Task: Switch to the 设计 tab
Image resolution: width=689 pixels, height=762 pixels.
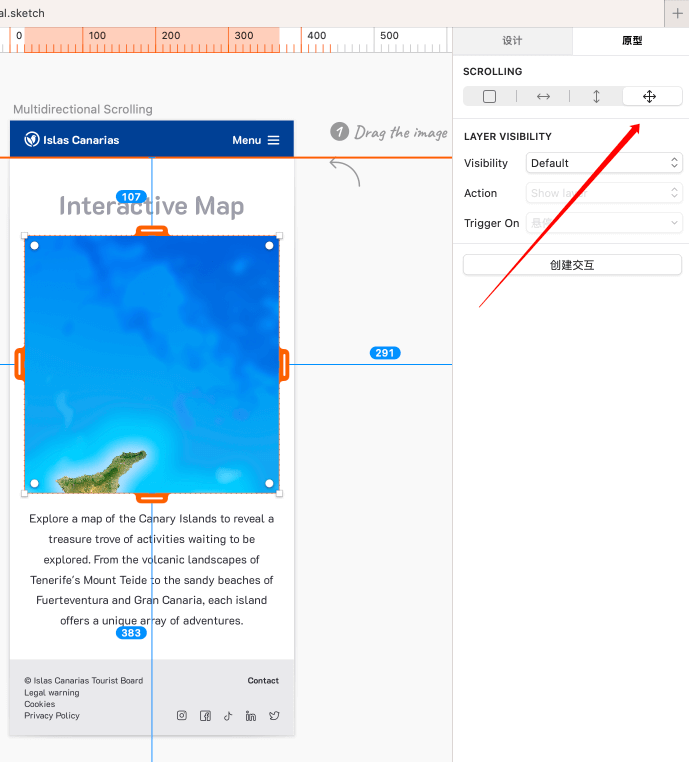Action: pos(512,41)
